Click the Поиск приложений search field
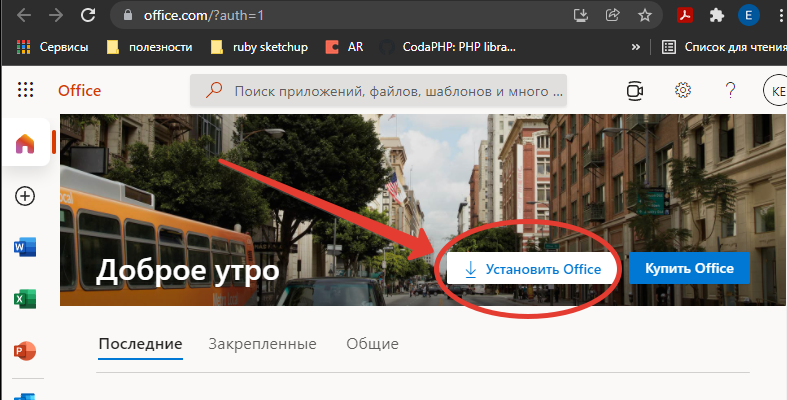Image resolution: width=787 pixels, height=400 pixels. [x=378, y=91]
